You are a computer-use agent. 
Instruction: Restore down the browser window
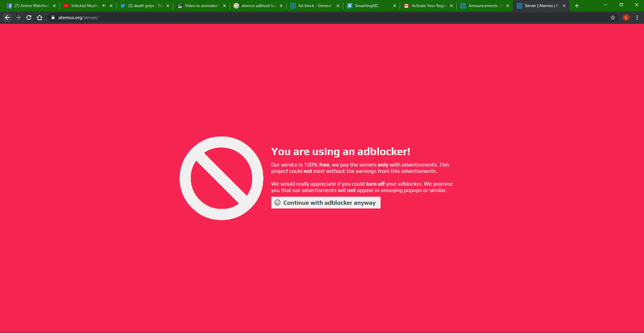621,5
